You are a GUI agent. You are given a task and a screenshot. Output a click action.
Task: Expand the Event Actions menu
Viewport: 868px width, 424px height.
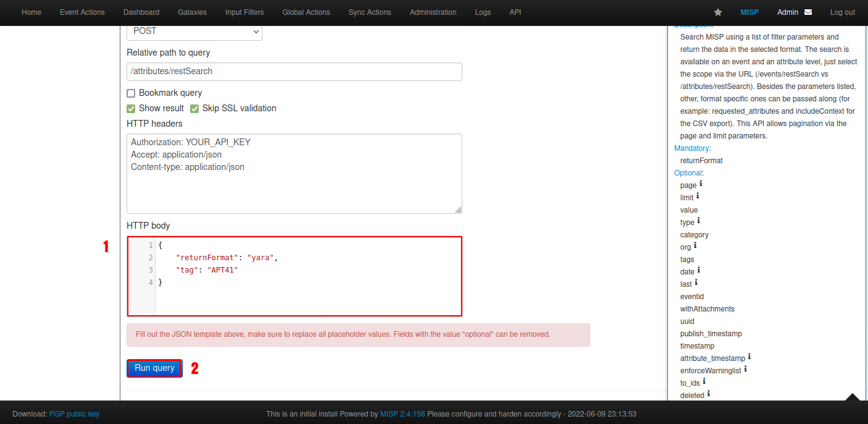[x=82, y=12]
